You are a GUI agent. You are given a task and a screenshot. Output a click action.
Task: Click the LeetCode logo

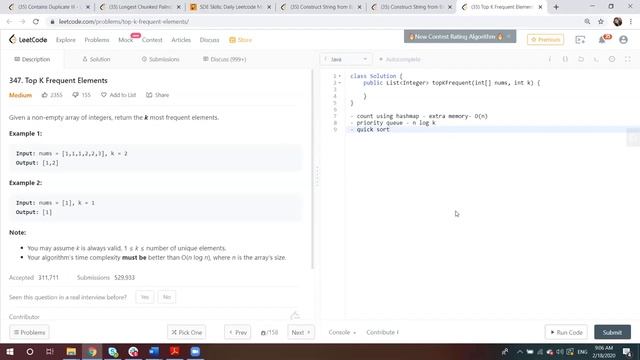coord(28,40)
